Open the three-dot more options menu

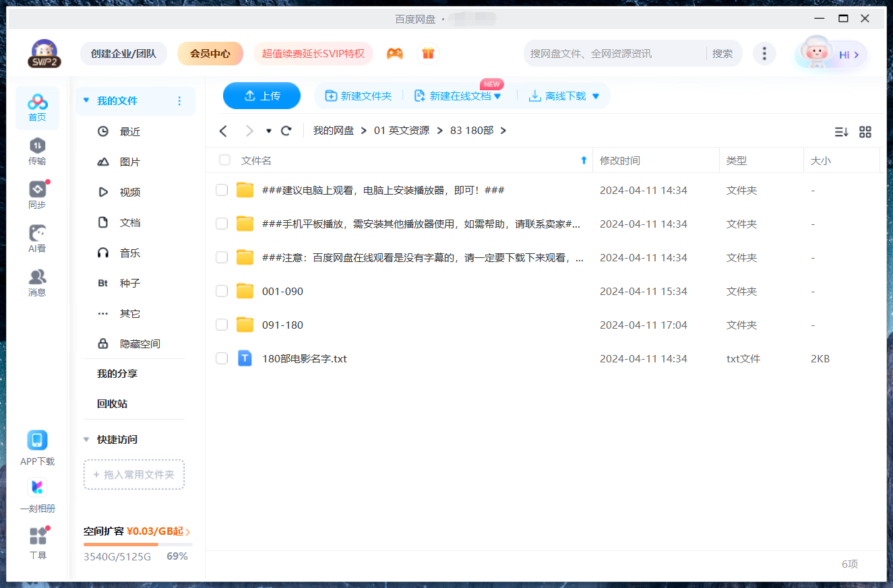[764, 53]
